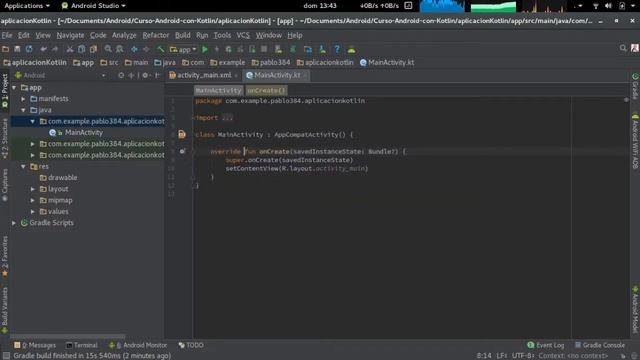Open the Project panel gear settings dropdown

click(x=146, y=76)
